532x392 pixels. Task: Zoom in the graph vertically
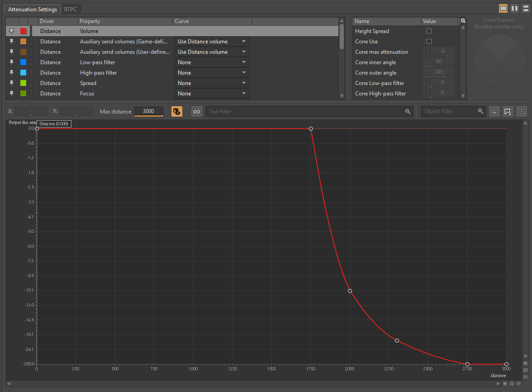tap(525, 364)
